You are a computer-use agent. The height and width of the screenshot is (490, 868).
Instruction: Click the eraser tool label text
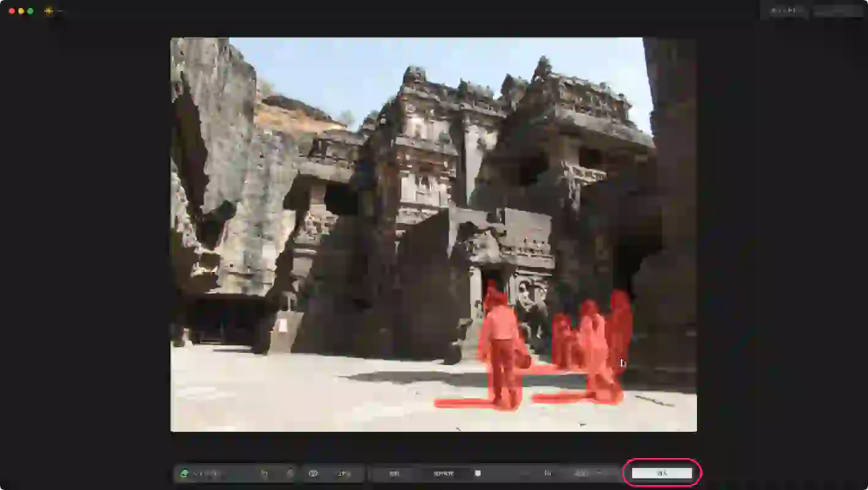207,473
